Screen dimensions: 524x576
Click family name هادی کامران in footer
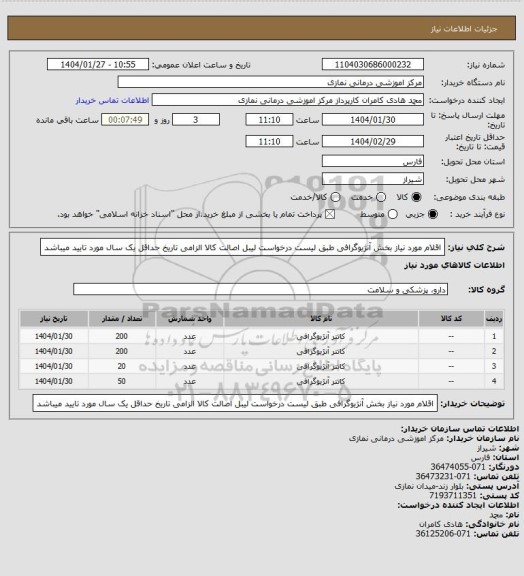[442, 524]
